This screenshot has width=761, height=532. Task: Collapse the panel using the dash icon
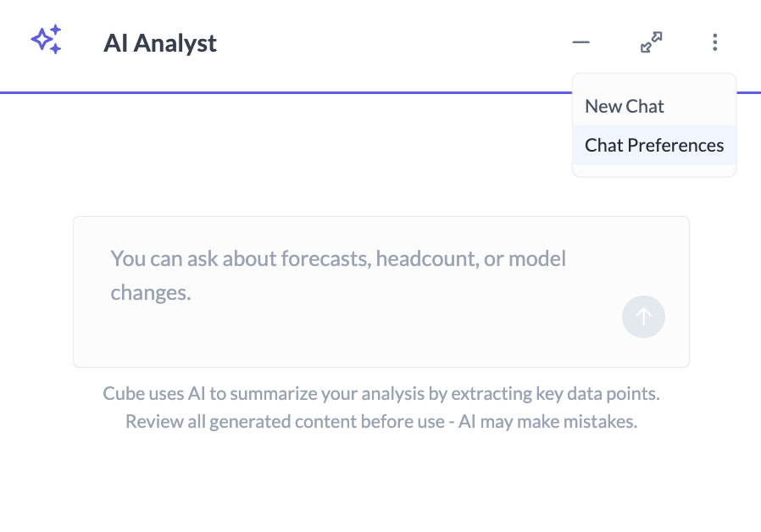580,42
